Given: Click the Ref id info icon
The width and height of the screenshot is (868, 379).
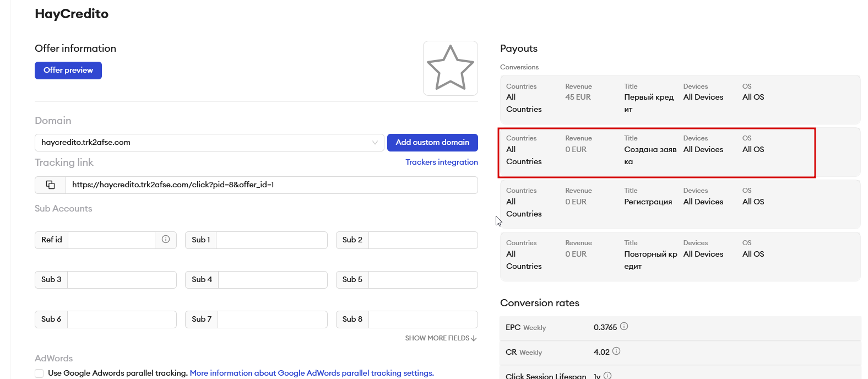Looking at the screenshot, I should 166,240.
